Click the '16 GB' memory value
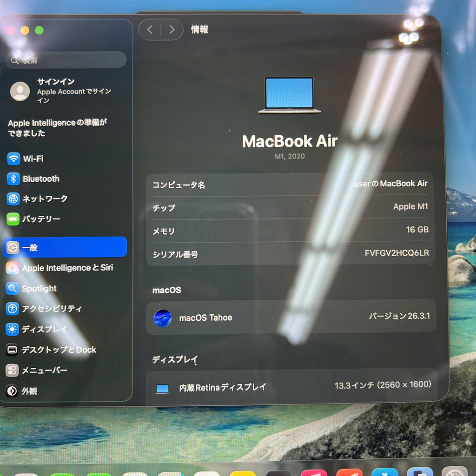This screenshot has height=476, width=476. [417, 230]
